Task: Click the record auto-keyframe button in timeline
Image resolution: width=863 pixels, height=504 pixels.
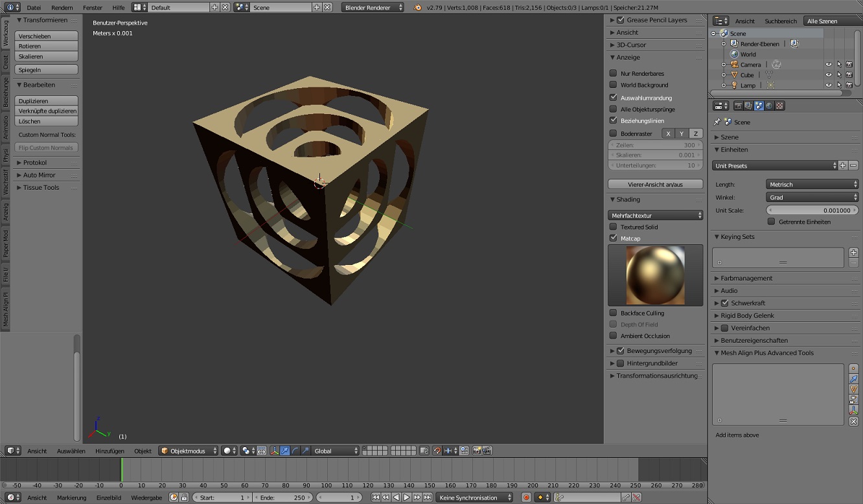Action: point(526,498)
